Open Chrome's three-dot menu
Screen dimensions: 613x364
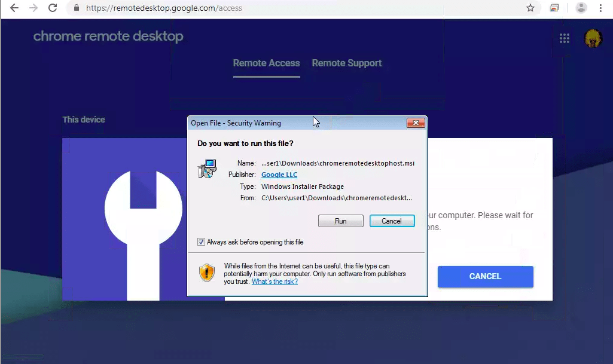[x=600, y=8]
